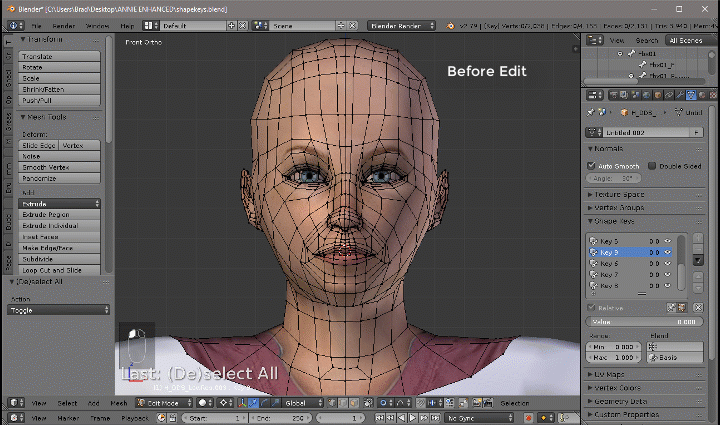The height and width of the screenshot is (425, 720).
Task: Open the Edit Mode dropdown
Action: point(161,403)
